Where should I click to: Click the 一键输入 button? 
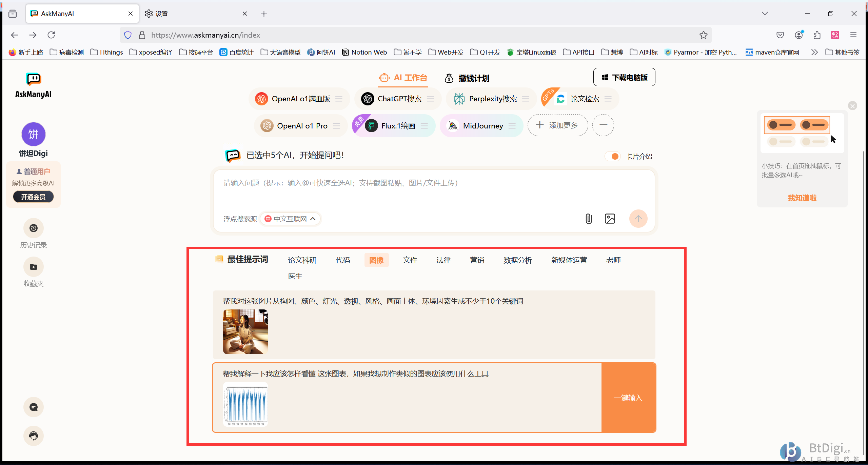click(629, 398)
